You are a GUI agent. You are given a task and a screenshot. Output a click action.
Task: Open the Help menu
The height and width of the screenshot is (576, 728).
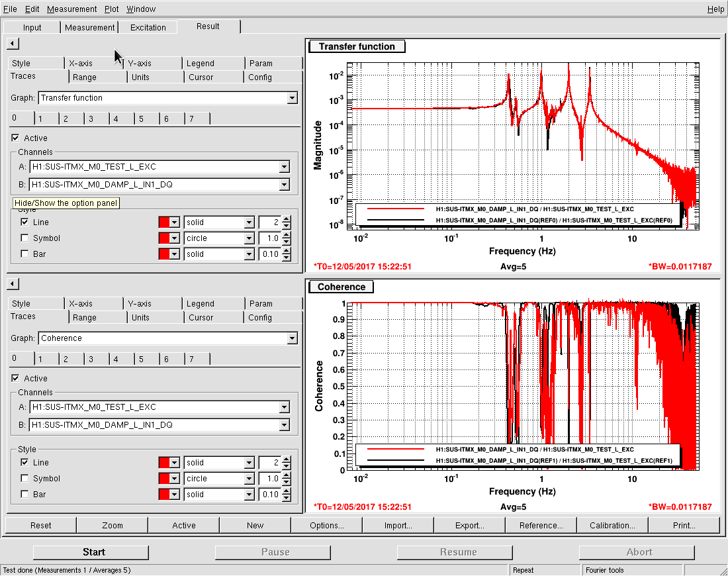715,9
